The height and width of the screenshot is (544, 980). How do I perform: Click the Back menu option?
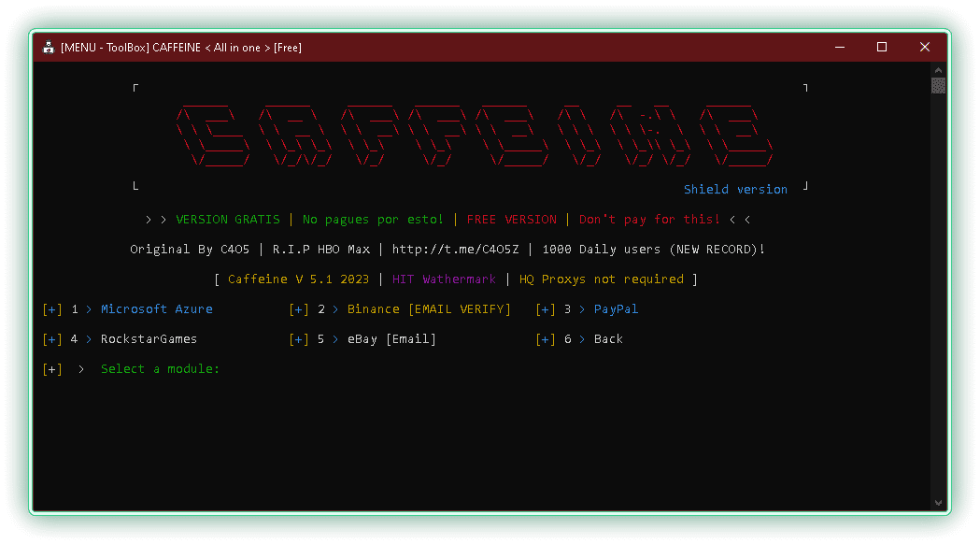(x=608, y=339)
